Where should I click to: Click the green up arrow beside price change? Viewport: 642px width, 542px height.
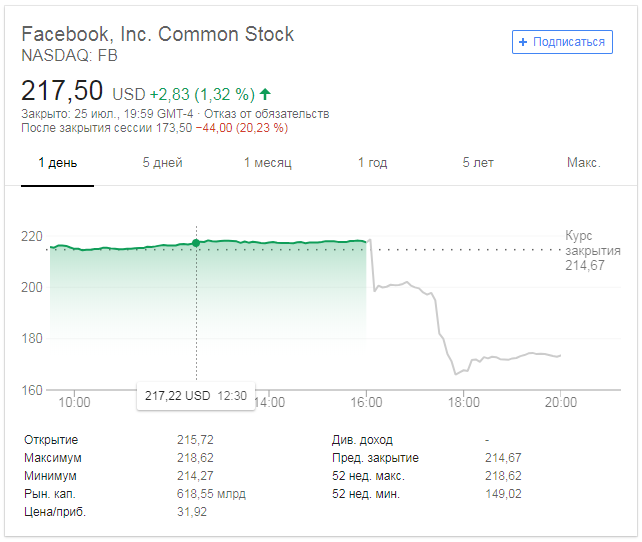tap(265, 94)
